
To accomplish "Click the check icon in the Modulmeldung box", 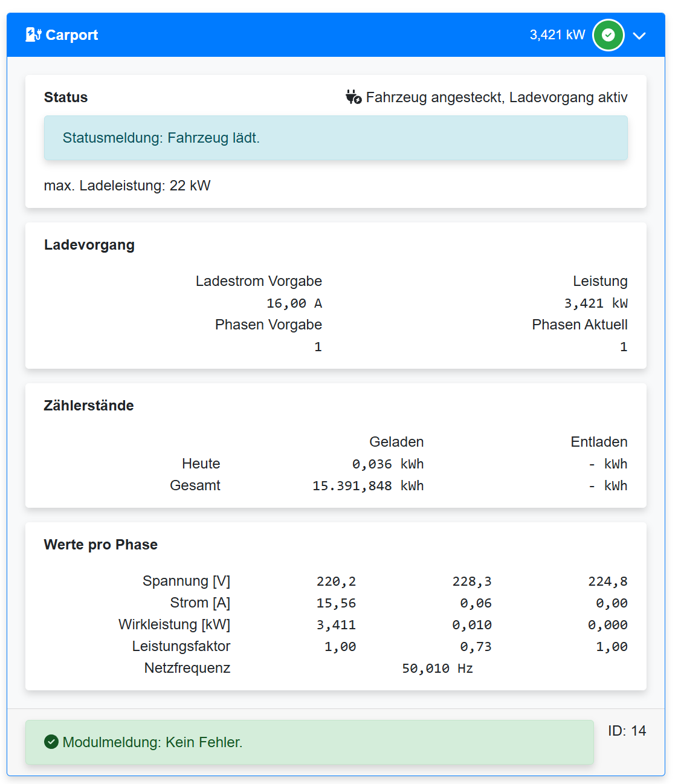I will point(51,742).
